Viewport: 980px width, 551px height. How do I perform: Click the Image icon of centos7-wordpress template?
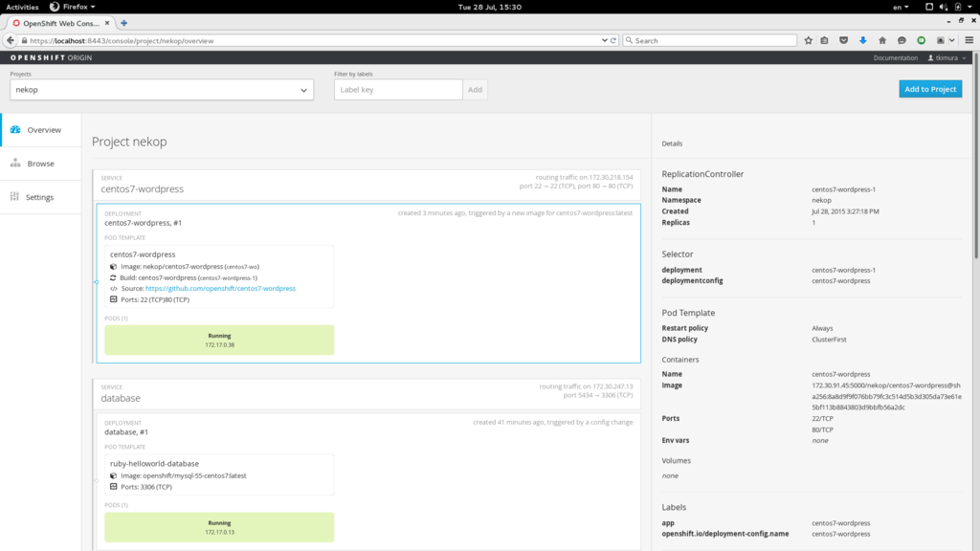click(113, 267)
